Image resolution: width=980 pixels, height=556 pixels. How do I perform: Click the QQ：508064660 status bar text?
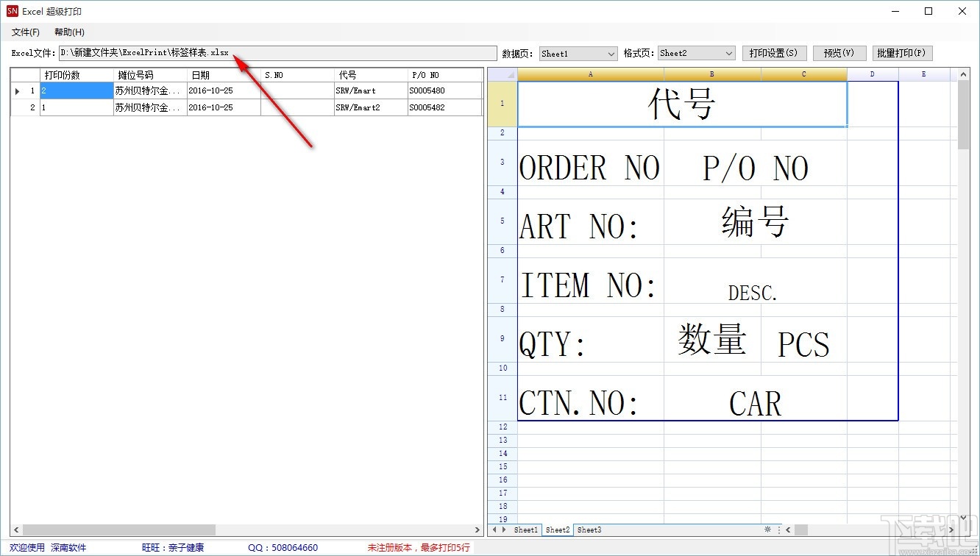coord(283,548)
